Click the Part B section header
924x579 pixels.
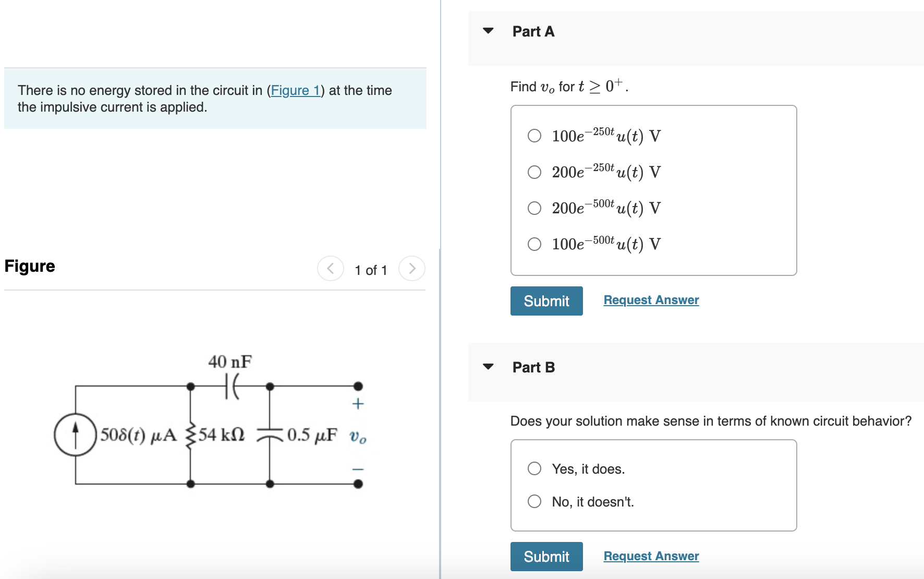coord(533,367)
